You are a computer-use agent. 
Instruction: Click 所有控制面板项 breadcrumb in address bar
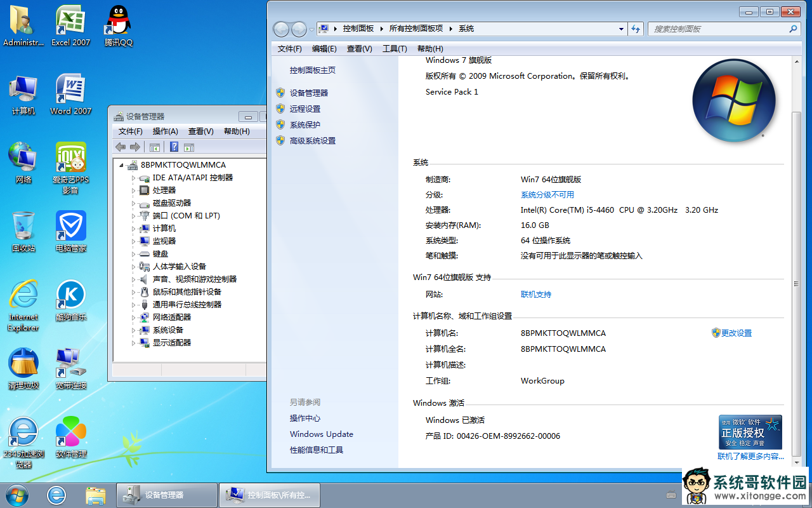click(416, 29)
